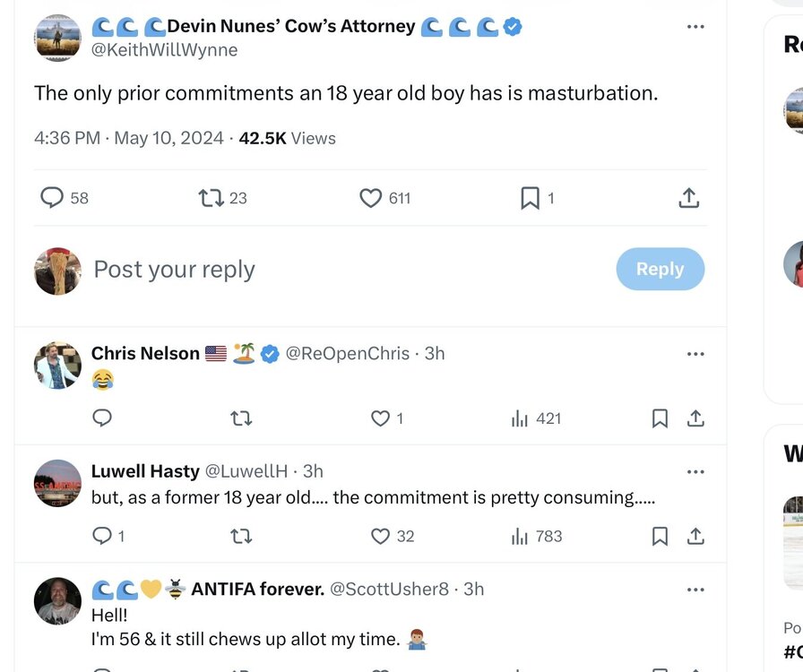Image resolution: width=803 pixels, height=672 pixels.
Task: Open Chris Nelson's profile picture
Action: tap(57, 366)
